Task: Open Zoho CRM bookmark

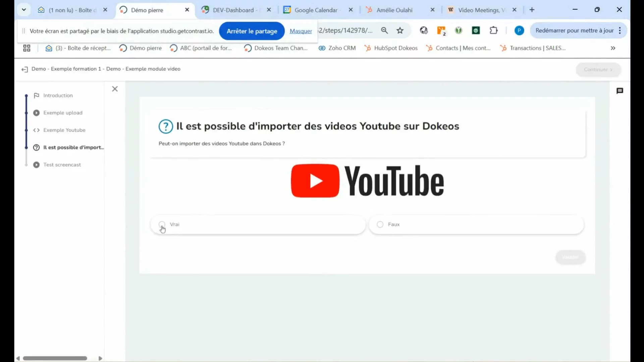Action: tap(337, 48)
